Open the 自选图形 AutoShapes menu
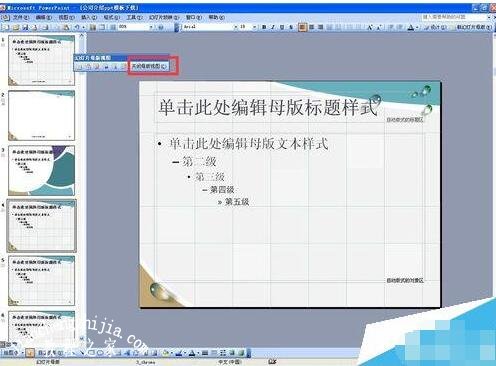 click(x=51, y=353)
